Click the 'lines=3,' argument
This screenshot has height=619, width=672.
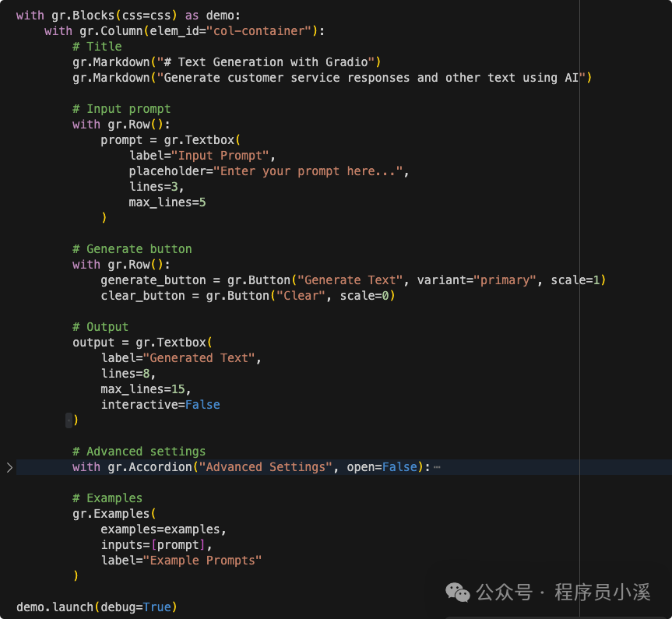[157, 186]
